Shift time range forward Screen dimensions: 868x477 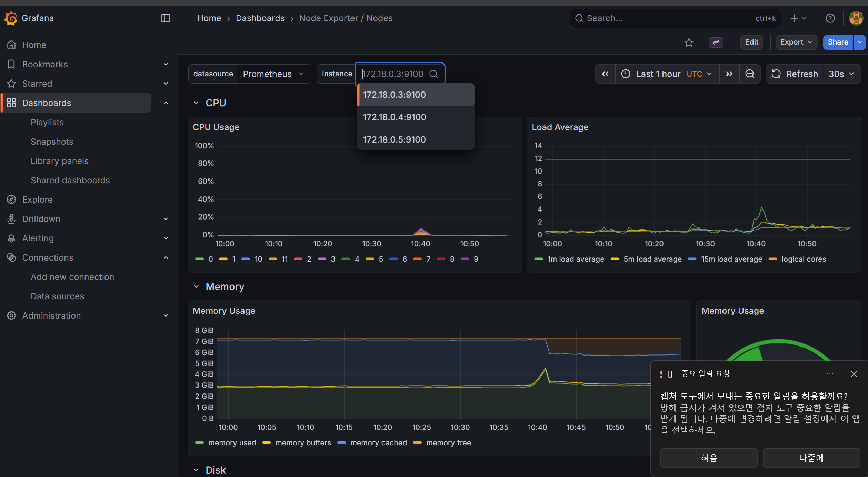729,74
